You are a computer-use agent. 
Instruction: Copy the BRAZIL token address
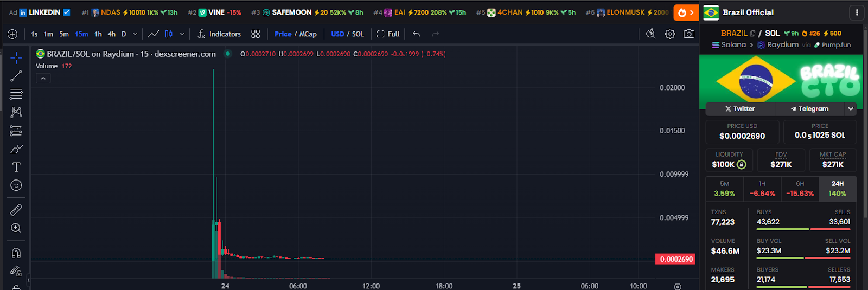tap(752, 34)
